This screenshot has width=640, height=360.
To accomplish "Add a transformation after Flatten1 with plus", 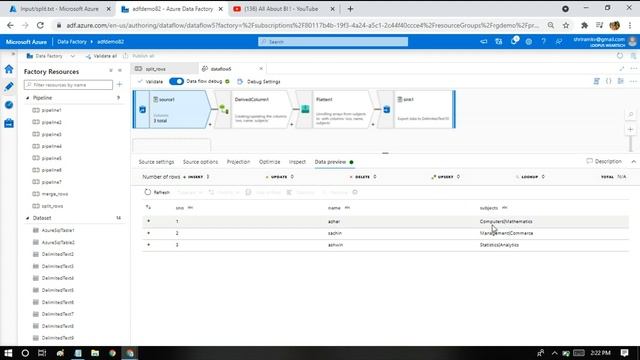I will (373, 124).
